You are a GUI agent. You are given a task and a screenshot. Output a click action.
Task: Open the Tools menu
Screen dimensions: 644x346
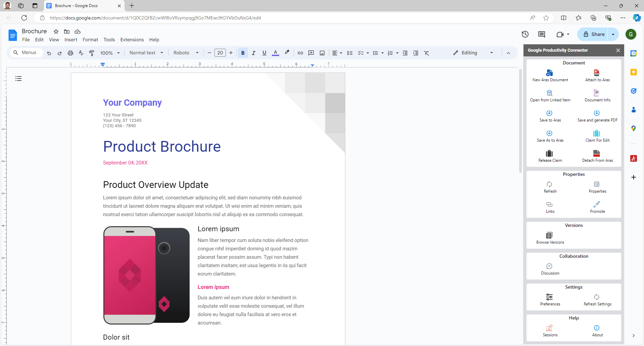click(109, 40)
